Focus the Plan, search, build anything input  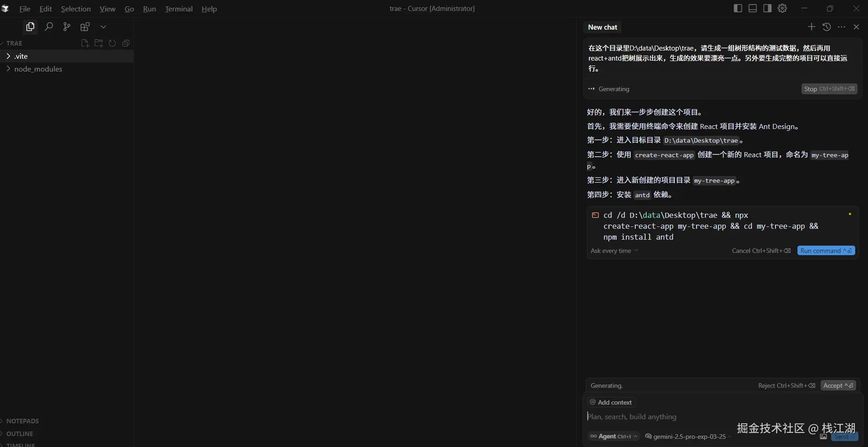(723, 416)
